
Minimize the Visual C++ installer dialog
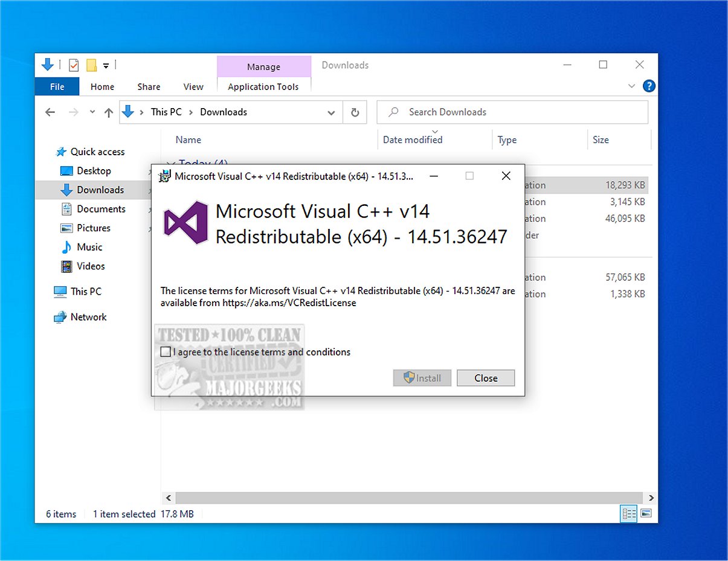point(433,176)
